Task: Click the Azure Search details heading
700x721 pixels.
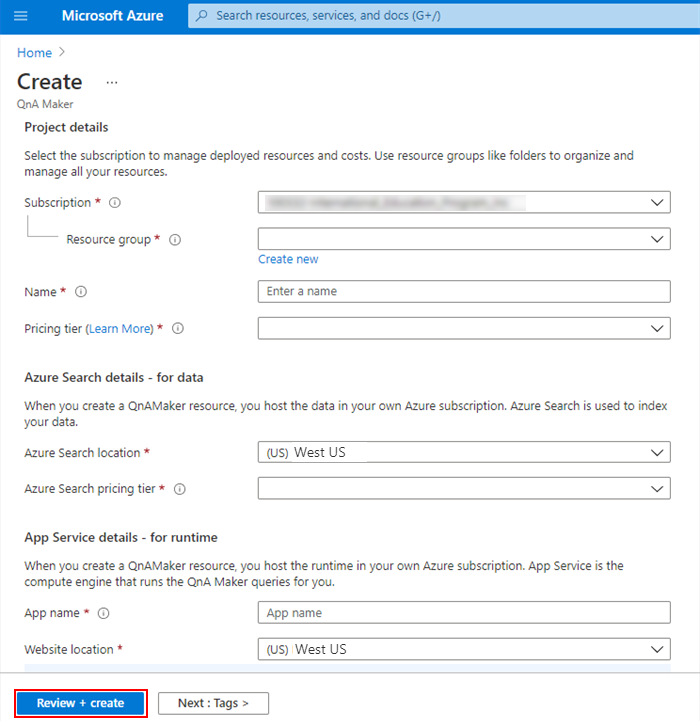Action: (x=114, y=378)
